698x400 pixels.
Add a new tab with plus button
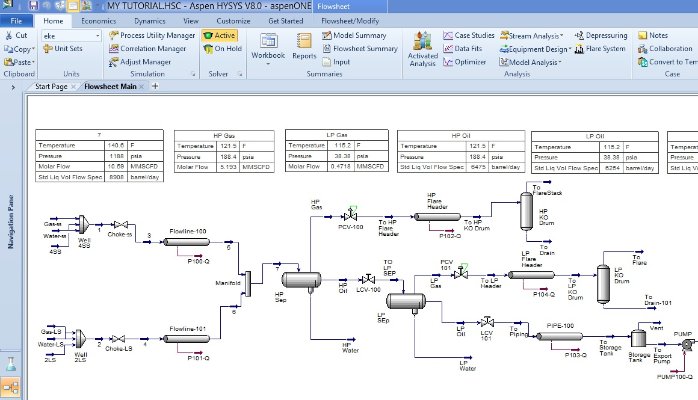[155, 86]
